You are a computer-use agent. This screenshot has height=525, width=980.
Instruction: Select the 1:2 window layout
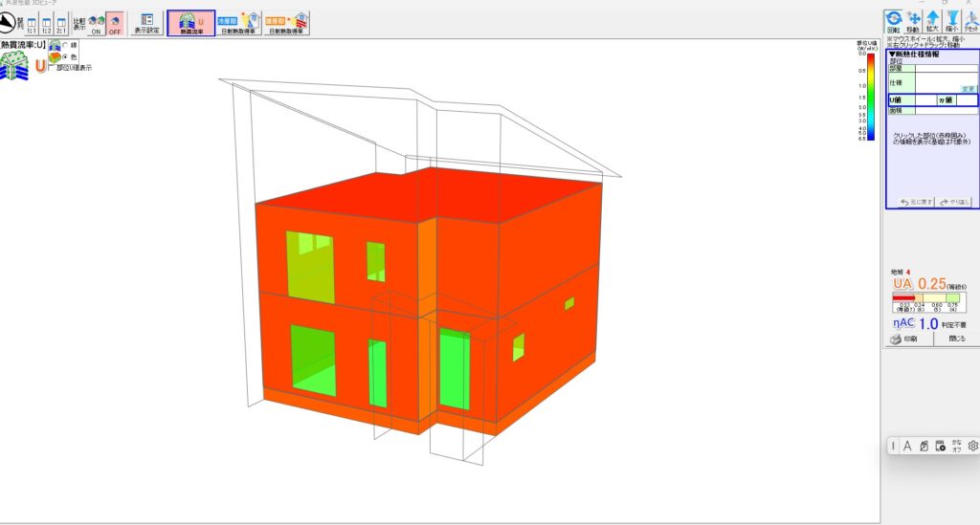click(47, 23)
